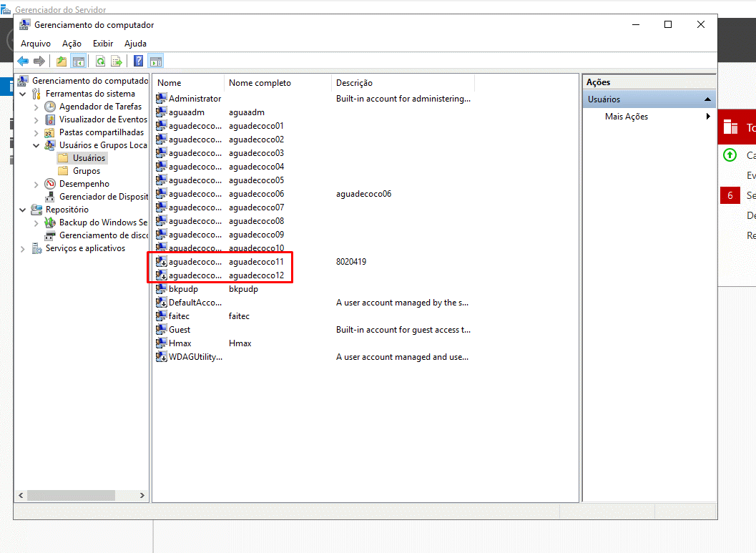Expand the Agendador de Tarefas node
756x553 pixels.
[36, 107]
